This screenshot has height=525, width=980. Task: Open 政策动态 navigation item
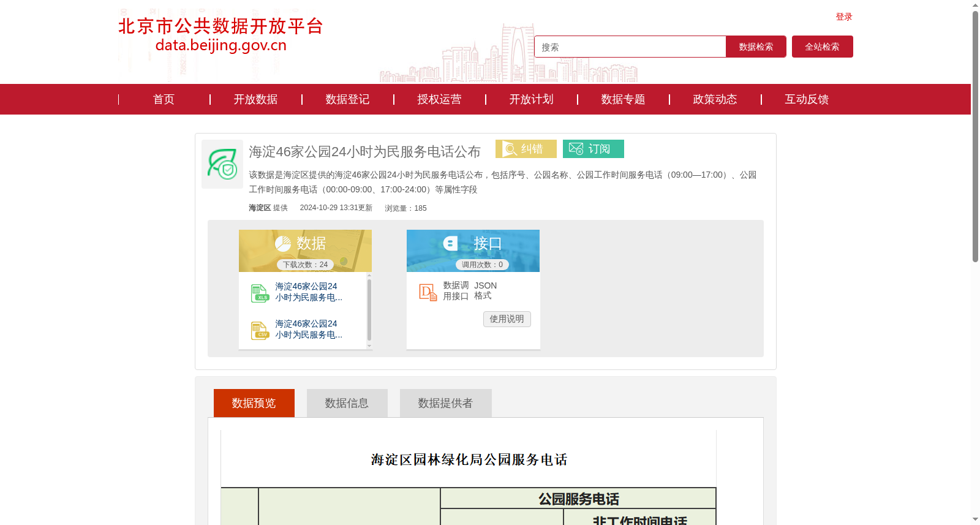tap(715, 99)
